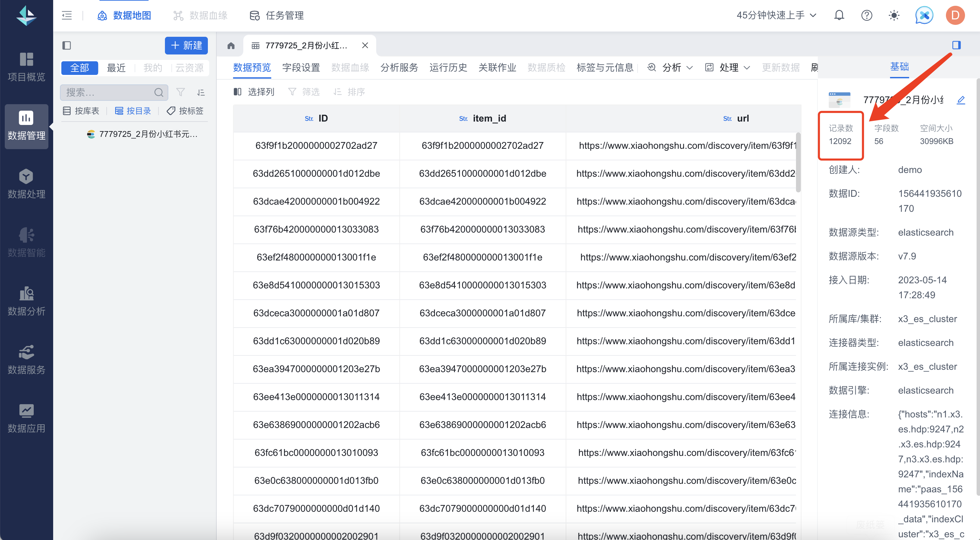Click the app logo at top left

coord(26,15)
